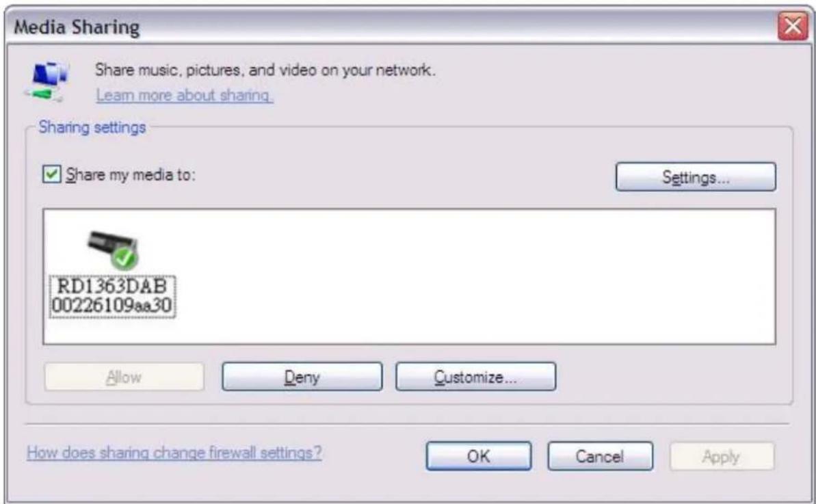Click the Share music, pictures, and video description

265,70
